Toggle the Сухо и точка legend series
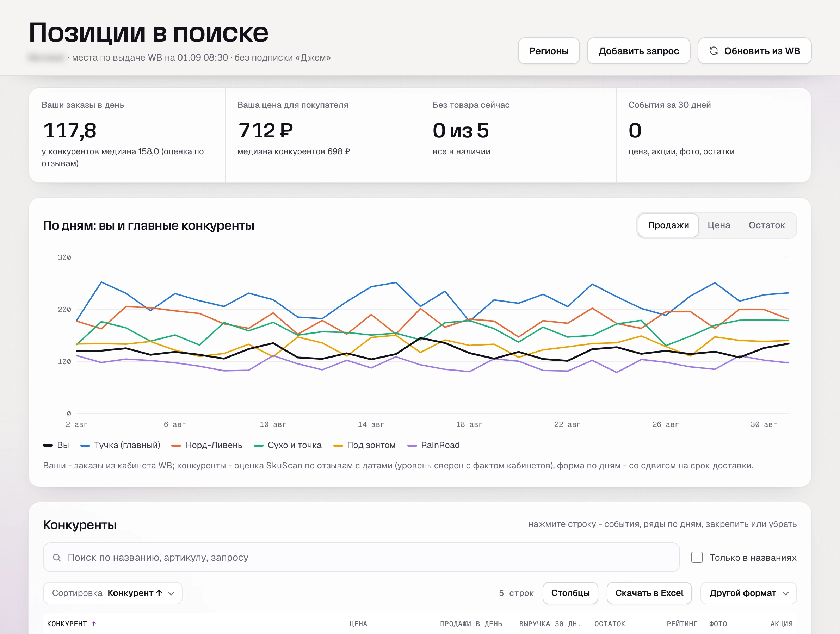The image size is (840, 634). pyautogui.click(x=288, y=445)
